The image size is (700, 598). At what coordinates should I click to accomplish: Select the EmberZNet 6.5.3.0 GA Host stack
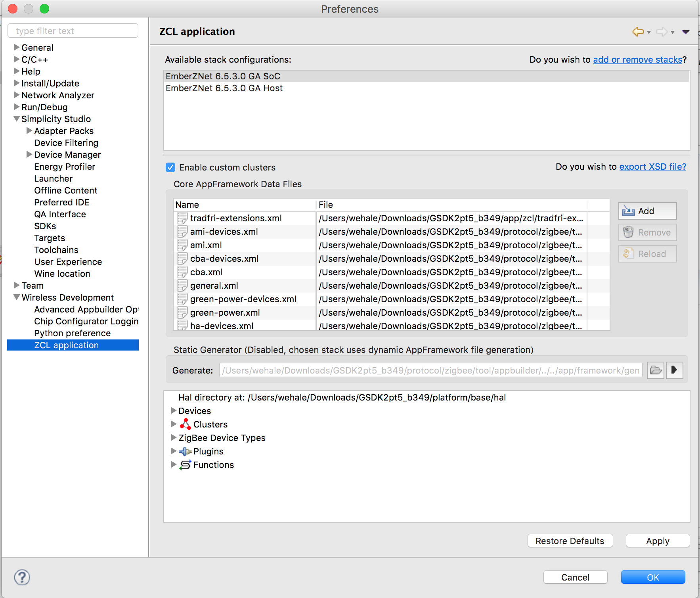coord(224,88)
